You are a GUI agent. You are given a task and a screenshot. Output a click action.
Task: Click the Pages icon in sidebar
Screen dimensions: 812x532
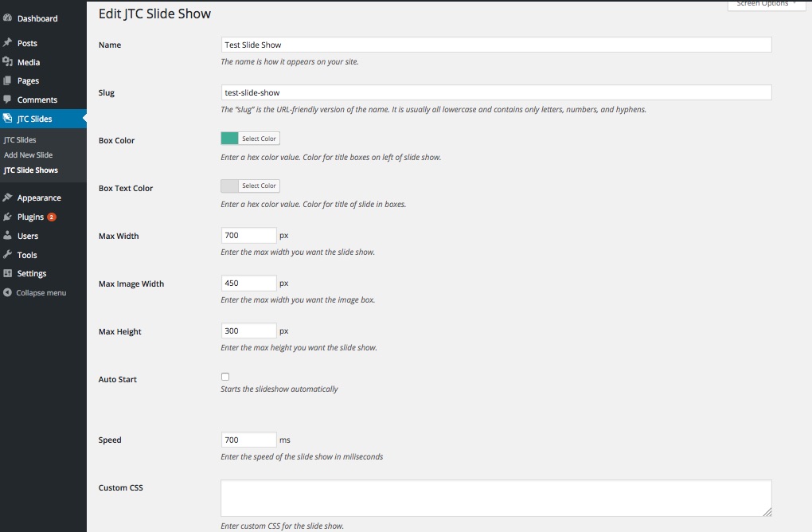8,80
